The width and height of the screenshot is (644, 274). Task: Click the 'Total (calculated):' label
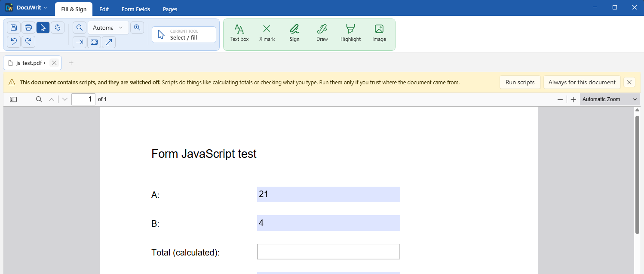tap(185, 252)
